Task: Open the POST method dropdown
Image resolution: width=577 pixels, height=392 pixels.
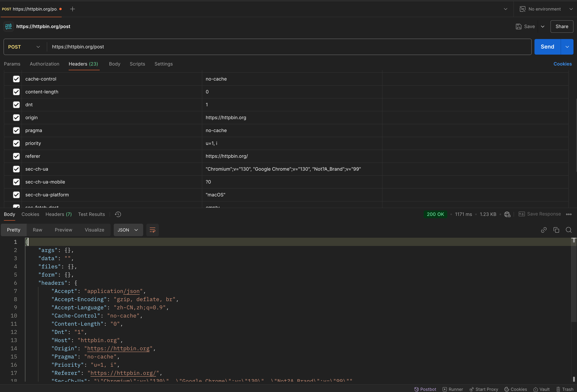Action: 24,47
